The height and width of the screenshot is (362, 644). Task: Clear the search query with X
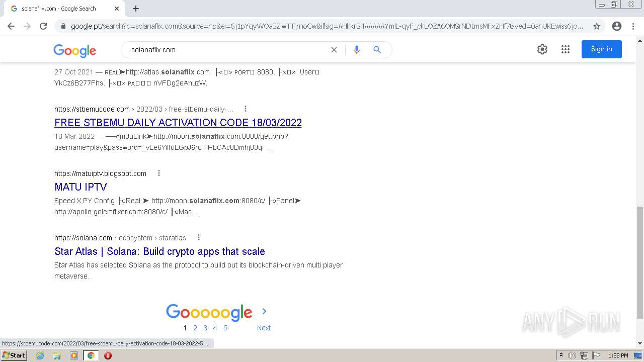pos(334,50)
